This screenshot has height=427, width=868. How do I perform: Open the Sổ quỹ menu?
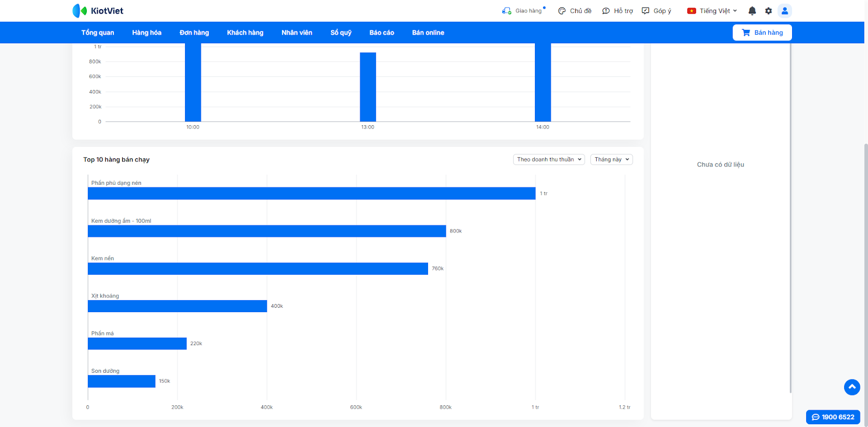click(341, 33)
